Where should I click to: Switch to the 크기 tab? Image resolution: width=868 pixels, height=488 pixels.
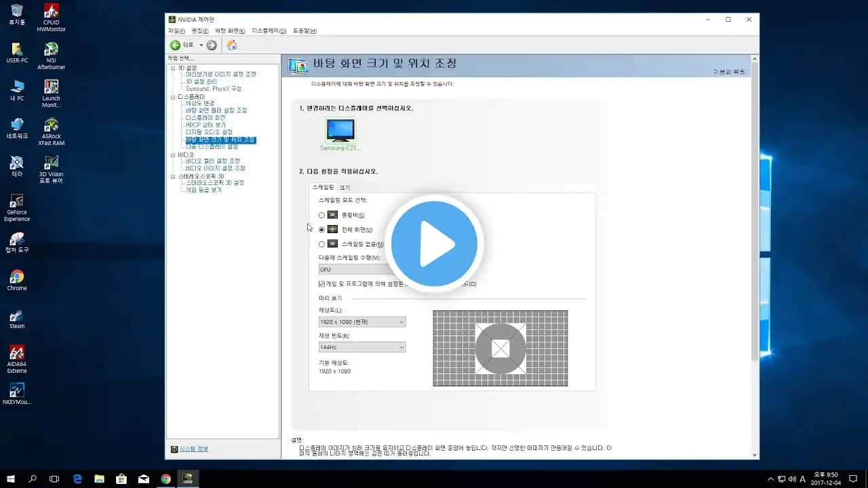point(345,188)
